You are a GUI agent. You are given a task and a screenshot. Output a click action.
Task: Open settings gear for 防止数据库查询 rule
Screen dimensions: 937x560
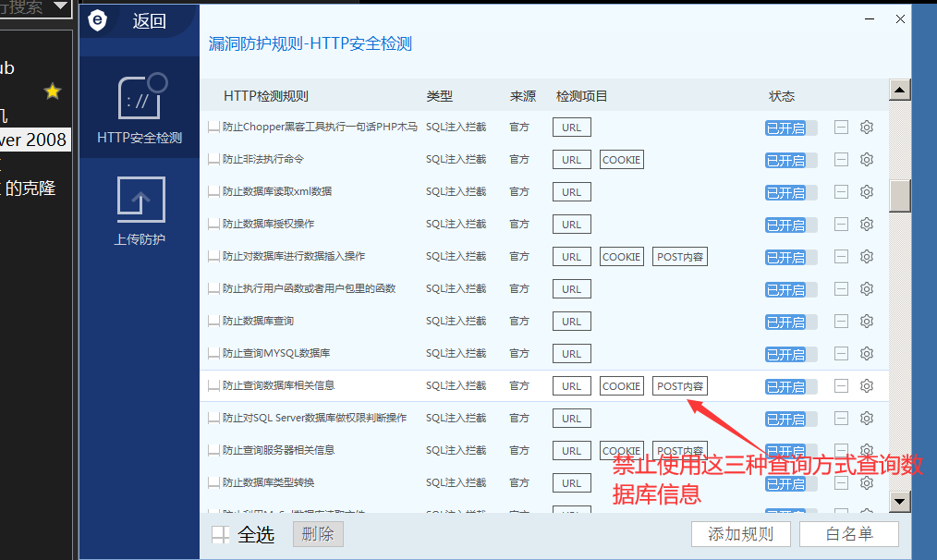(866, 322)
